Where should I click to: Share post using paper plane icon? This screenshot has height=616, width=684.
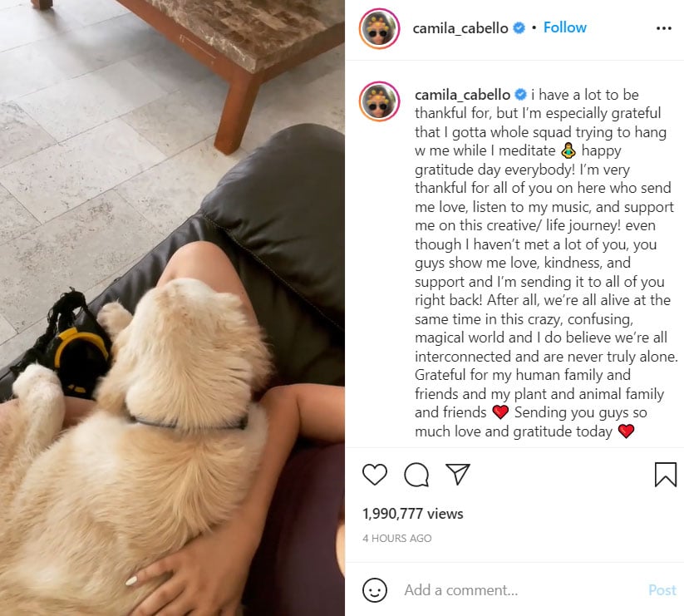pyautogui.click(x=458, y=474)
